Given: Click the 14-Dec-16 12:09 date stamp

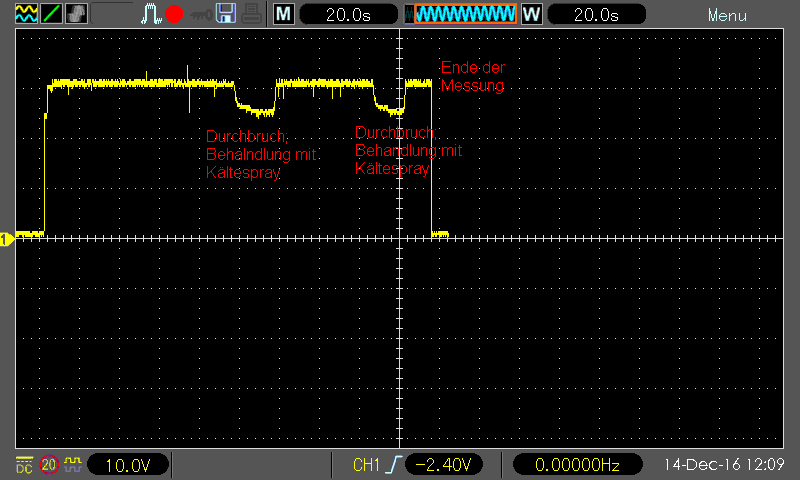Looking at the screenshot, I should click(x=724, y=465).
